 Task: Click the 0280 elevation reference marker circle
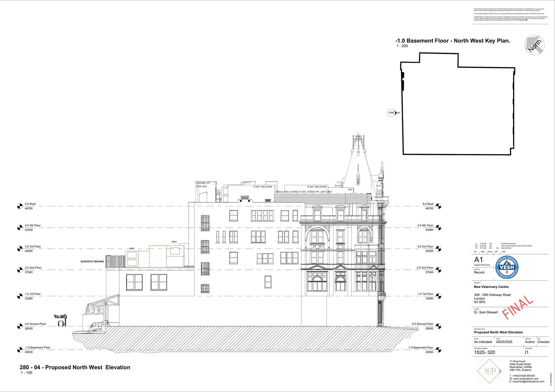[391, 113]
